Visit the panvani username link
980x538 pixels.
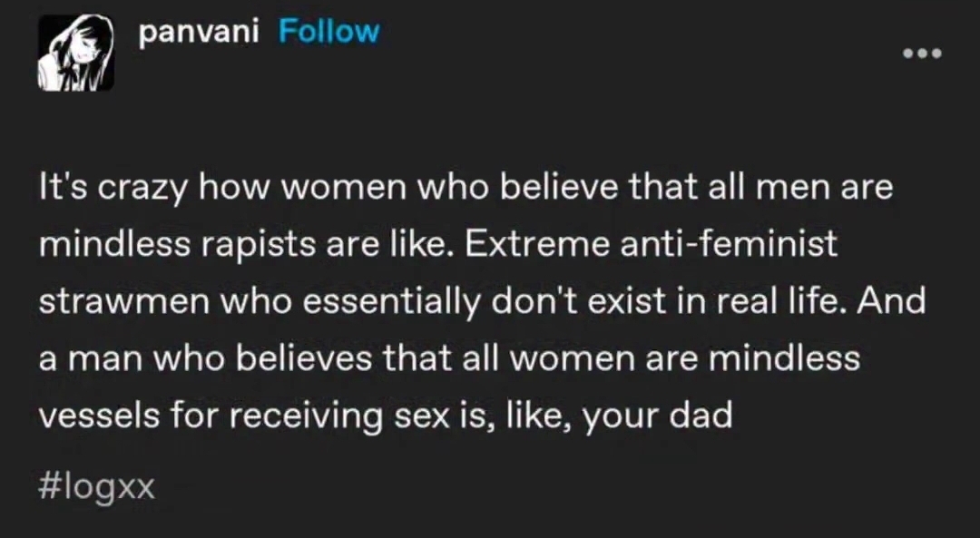198,32
